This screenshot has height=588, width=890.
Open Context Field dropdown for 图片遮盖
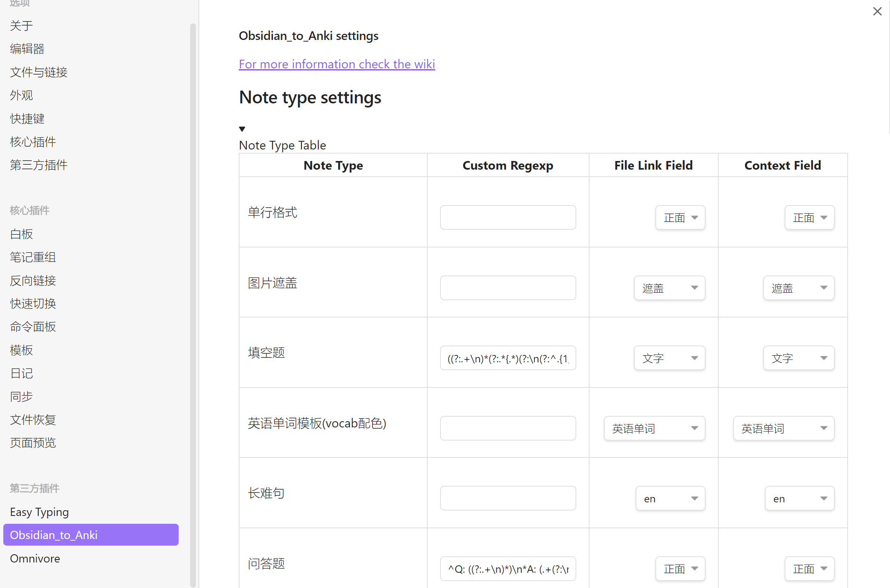tap(799, 288)
